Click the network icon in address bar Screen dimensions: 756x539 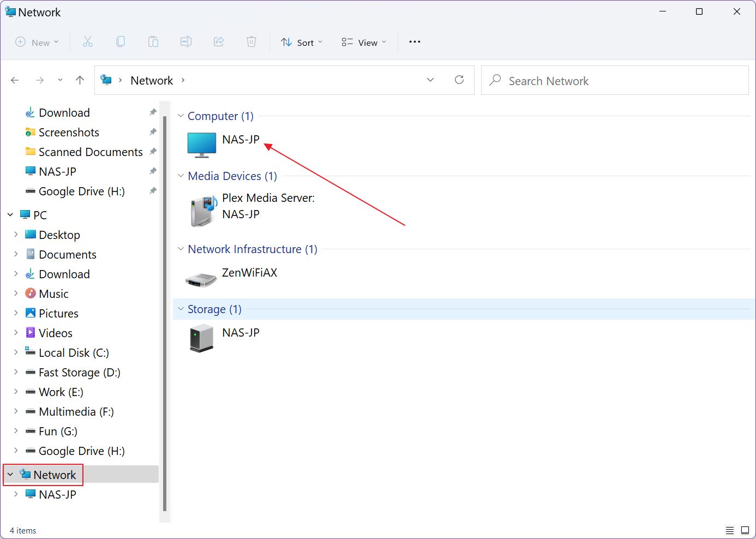coord(106,80)
